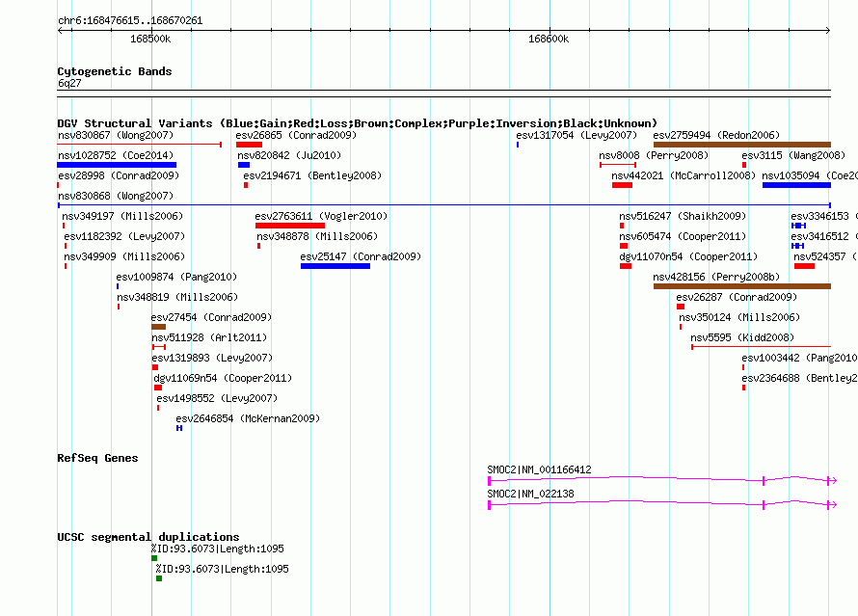Screen dimensions: 858x616
Task: Select the esv26287 (Conrad2009) label
Action: (737, 297)
